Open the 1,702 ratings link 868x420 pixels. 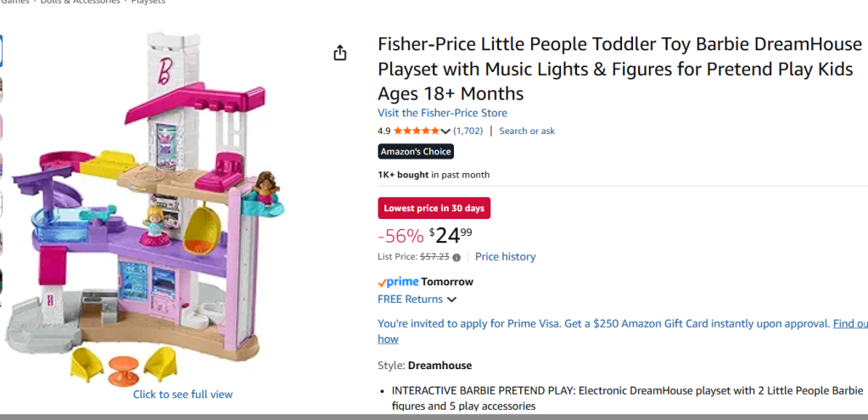[x=468, y=132]
